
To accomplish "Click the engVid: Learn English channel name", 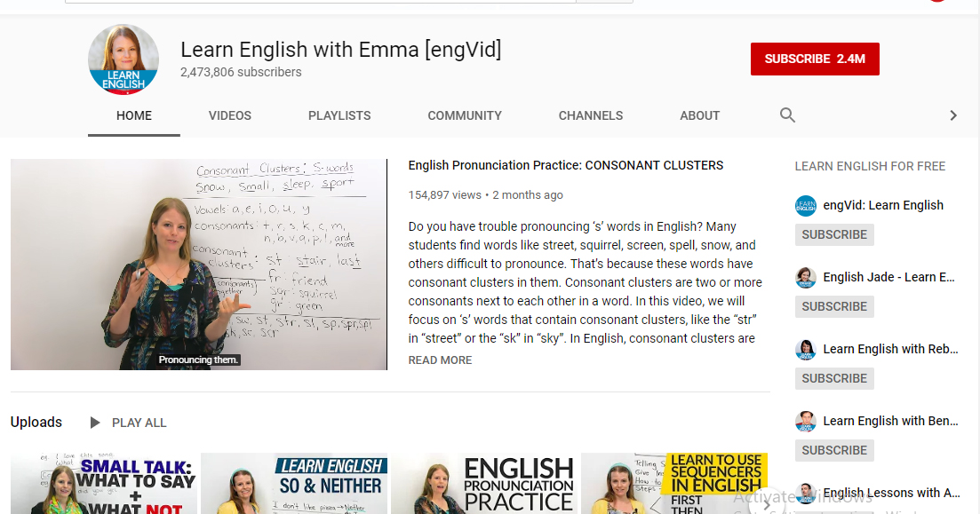I will click(x=883, y=205).
